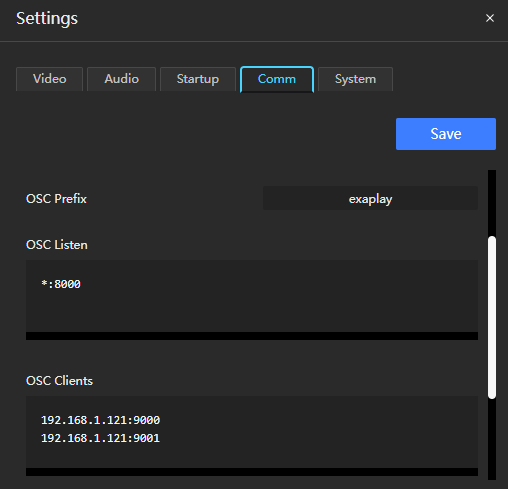Place cursor in the *:8000 entry

[61, 284]
